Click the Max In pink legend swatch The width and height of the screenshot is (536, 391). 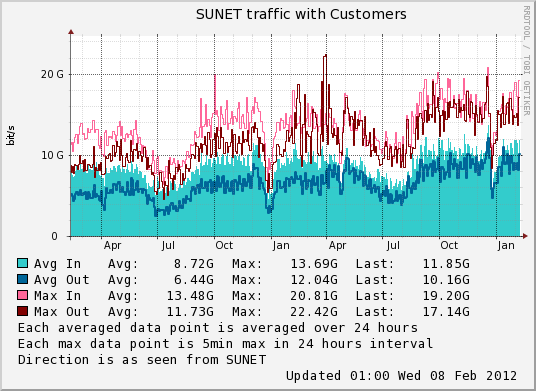(x=22, y=295)
